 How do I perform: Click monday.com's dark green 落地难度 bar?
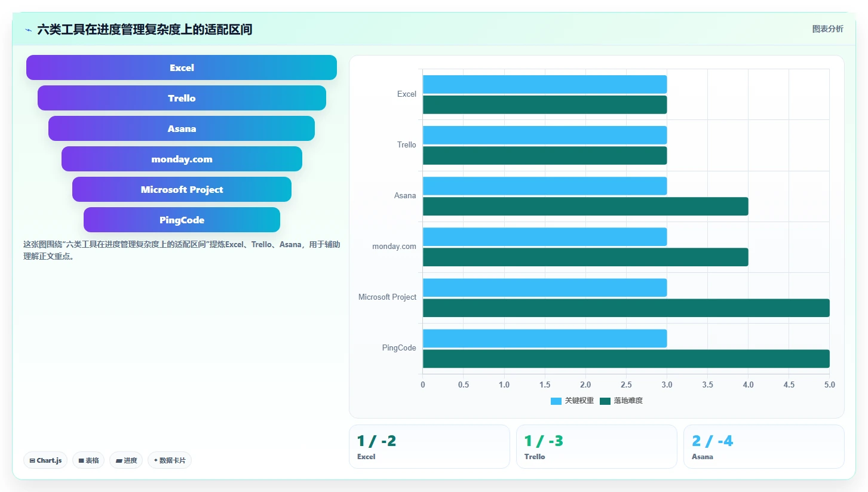click(585, 257)
